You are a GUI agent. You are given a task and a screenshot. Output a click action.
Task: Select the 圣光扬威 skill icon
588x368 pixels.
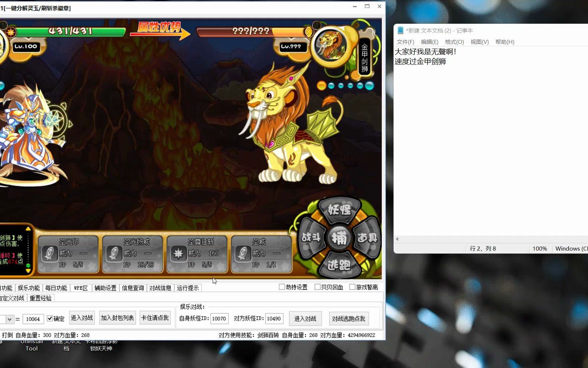coord(114,254)
